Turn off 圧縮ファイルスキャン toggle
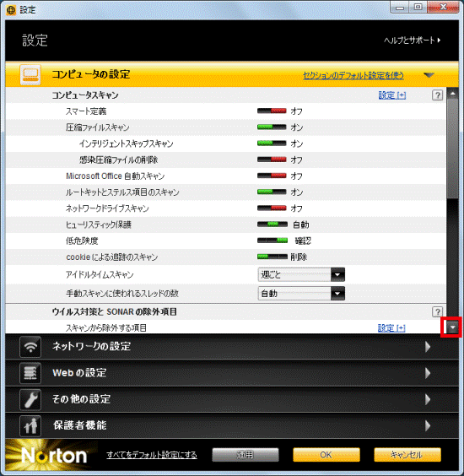The width and height of the screenshot is (464, 476). (x=272, y=127)
